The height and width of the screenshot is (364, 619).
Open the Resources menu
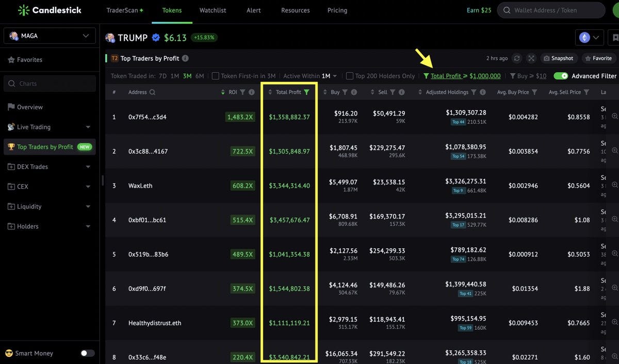tap(296, 10)
